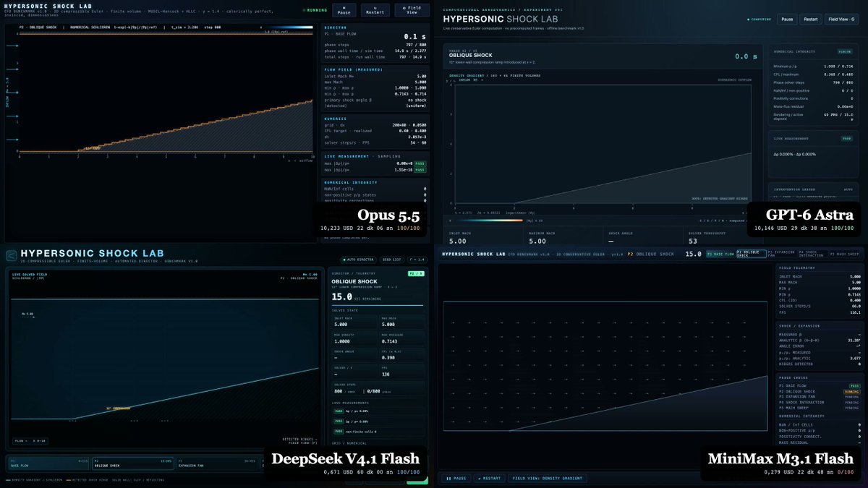Screen dimensions: 868x488
Task: Click the PASS badge in Live Measurement card
Action: click(x=846, y=138)
